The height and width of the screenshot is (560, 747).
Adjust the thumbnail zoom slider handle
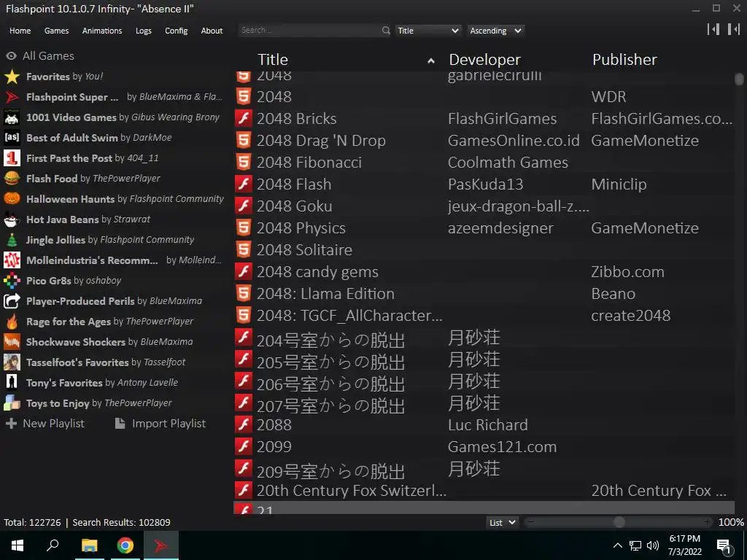click(619, 522)
